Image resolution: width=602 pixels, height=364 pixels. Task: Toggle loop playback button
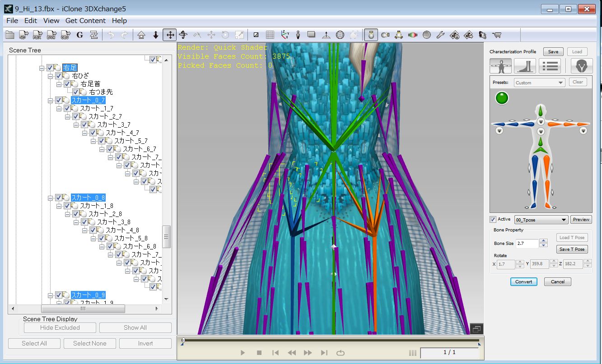341,353
